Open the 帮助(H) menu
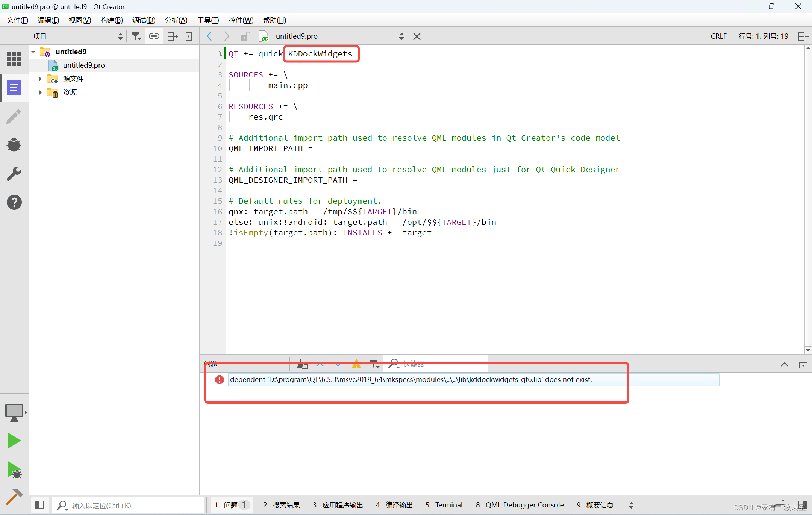812x515 pixels. click(274, 20)
